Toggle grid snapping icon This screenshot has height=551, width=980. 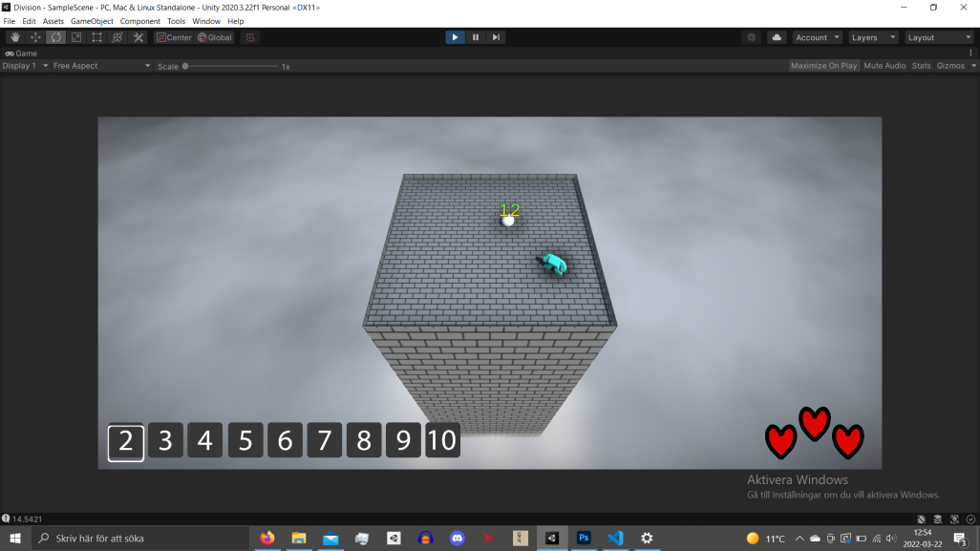click(250, 37)
